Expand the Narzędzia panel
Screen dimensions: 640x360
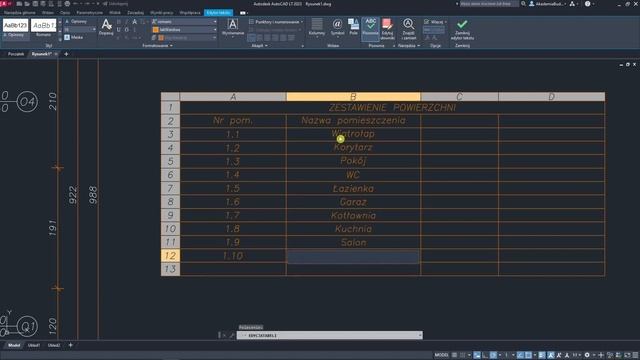pos(409,46)
